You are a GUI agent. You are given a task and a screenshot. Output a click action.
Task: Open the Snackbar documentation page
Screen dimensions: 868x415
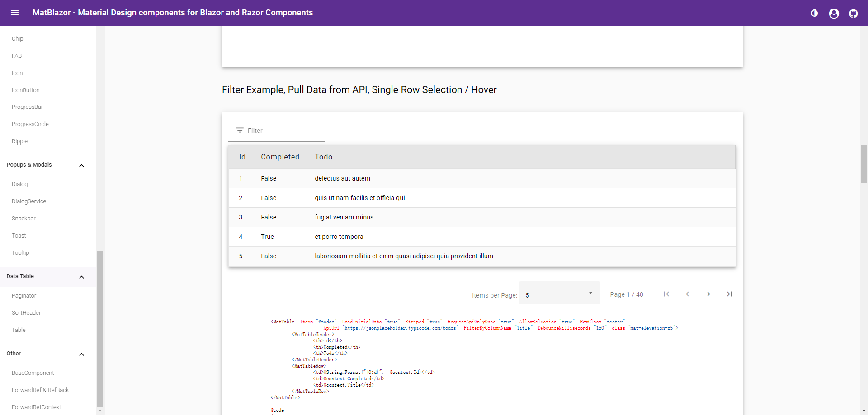(x=24, y=218)
